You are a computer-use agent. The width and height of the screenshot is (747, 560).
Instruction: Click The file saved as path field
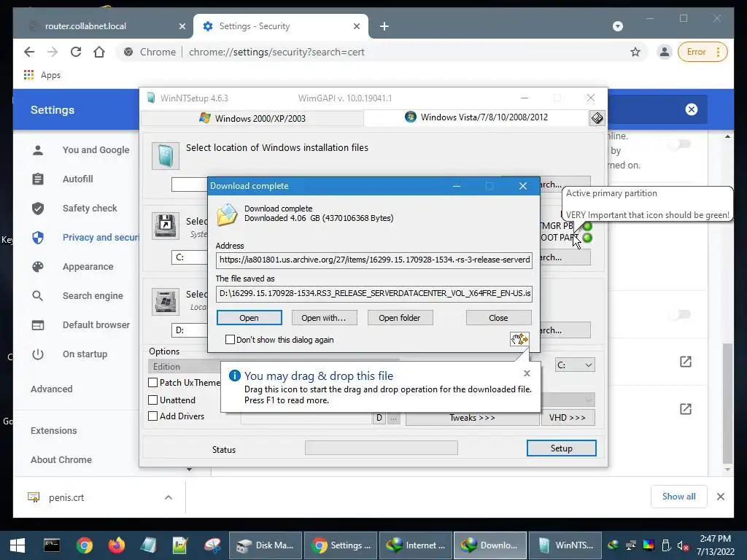[374, 293]
